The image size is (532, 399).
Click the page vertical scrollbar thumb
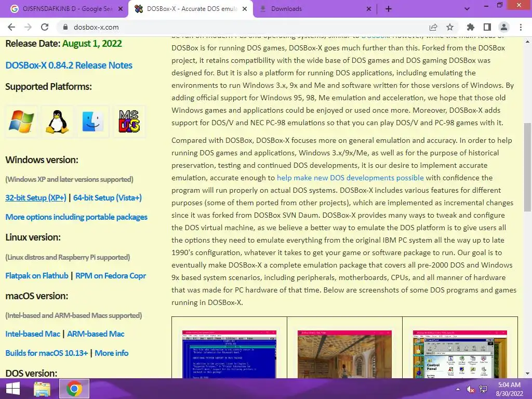[x=527, y=167]
